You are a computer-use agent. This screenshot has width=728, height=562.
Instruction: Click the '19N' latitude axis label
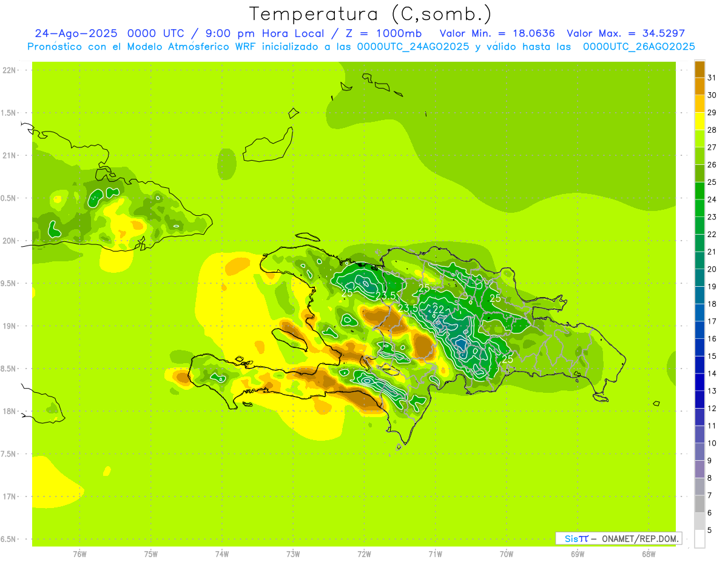tap(9, 326)
